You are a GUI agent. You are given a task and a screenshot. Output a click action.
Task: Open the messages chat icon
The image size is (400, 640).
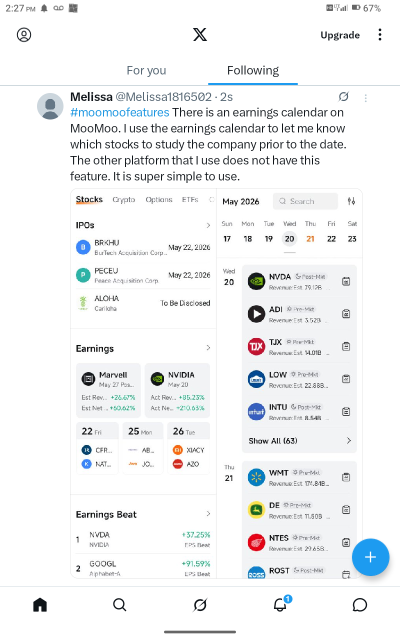[360, 604]
